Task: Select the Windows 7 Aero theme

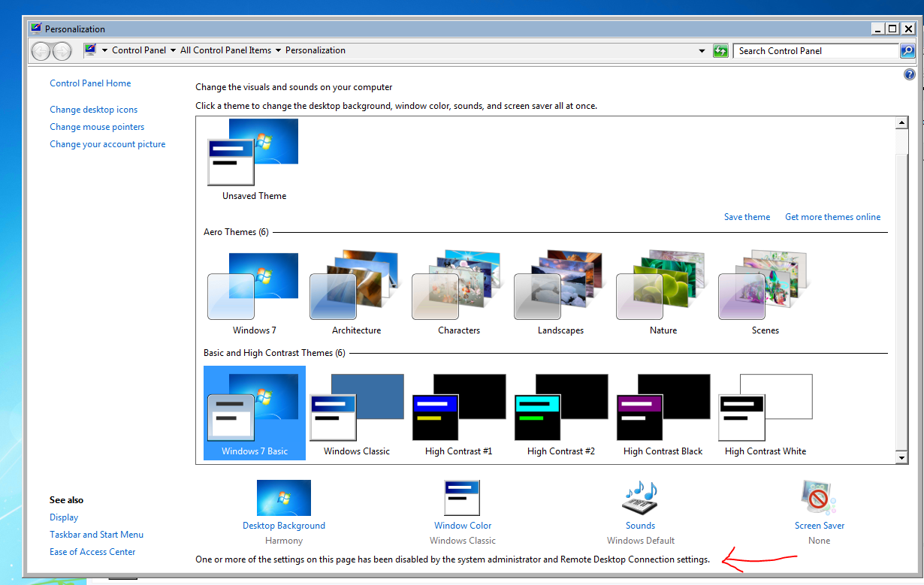Action: point(254,294)
